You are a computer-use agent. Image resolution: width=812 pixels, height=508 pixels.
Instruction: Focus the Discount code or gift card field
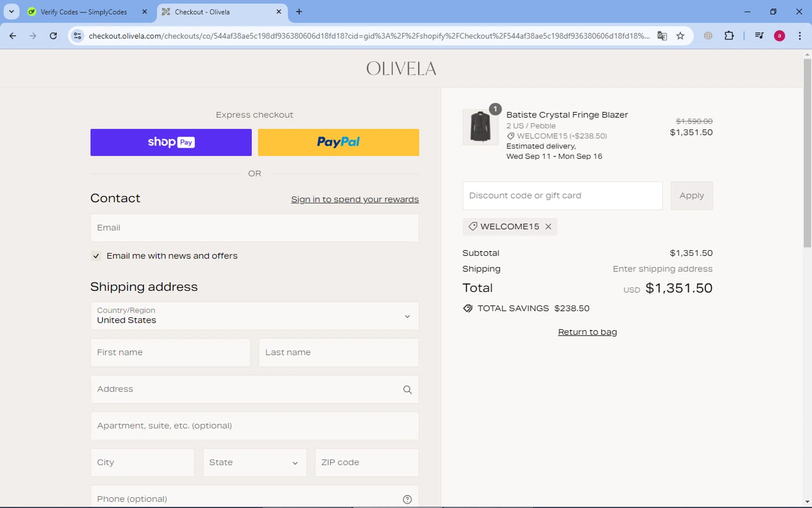(562, 196)
